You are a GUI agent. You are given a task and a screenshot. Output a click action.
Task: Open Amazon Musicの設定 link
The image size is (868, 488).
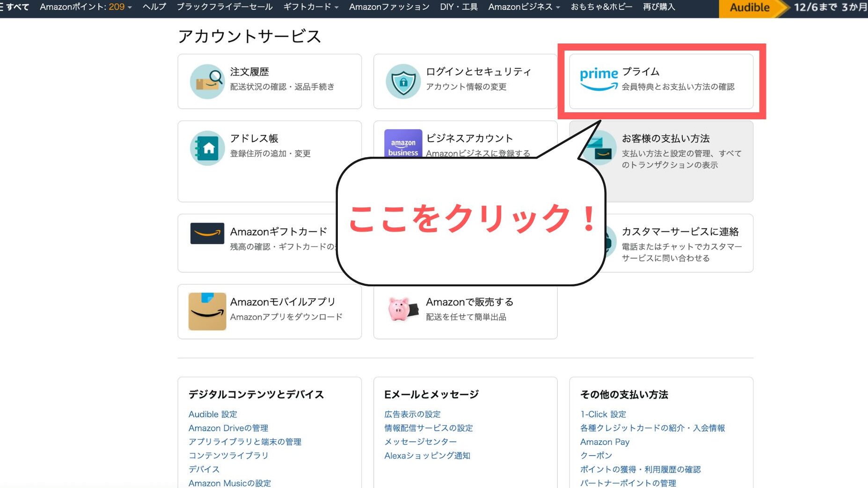(230, 483)
